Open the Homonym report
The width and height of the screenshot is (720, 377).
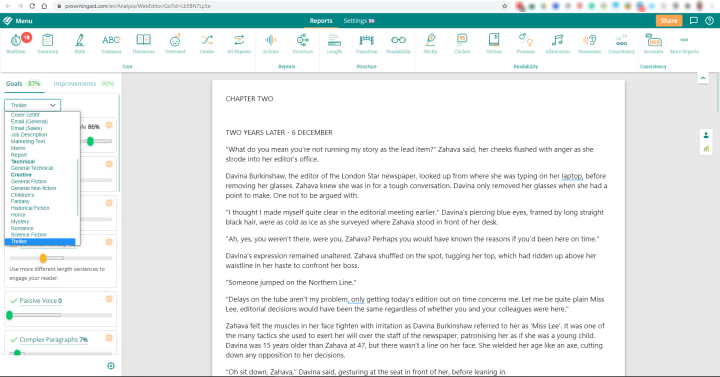click(x=590, y=44)
